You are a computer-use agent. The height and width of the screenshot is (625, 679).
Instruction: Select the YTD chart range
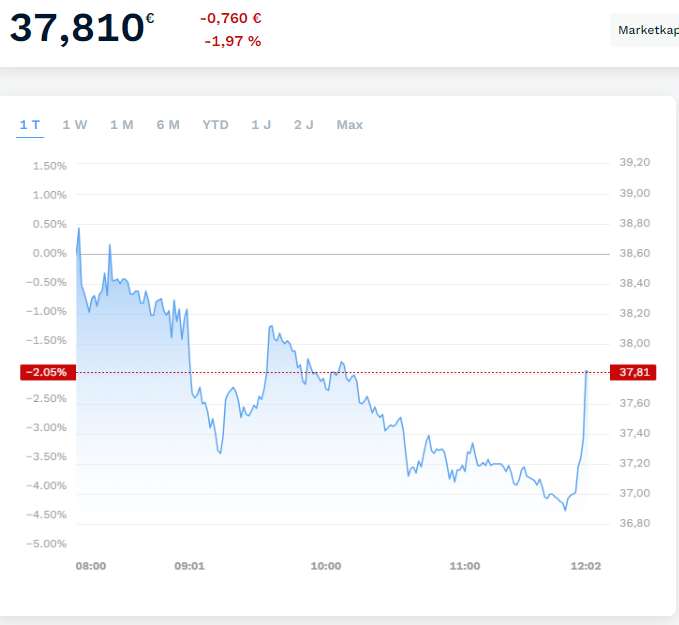click(215, 125)
